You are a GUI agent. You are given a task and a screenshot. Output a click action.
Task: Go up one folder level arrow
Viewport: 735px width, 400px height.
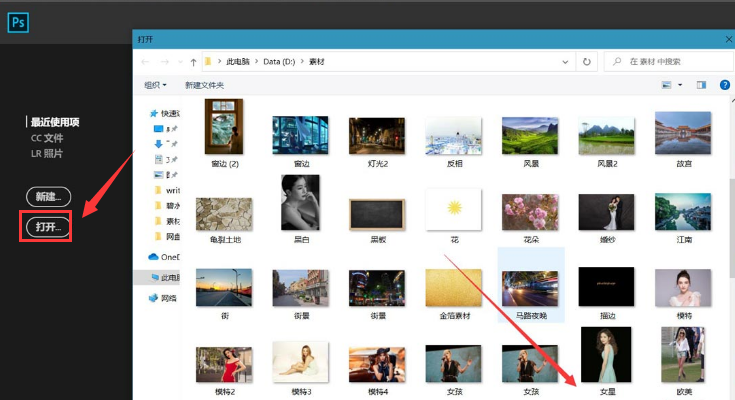[x=192, y=62]
